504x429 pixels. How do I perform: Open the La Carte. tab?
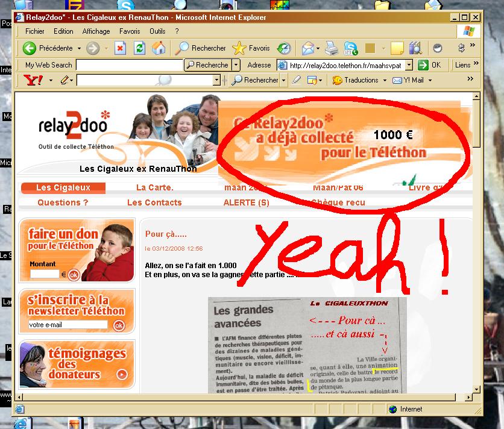click(x=154, y=187)
